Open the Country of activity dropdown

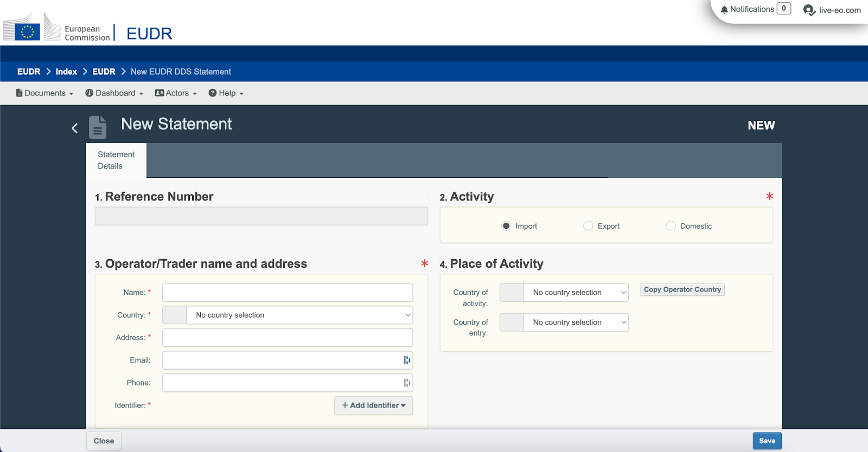(576, 293)
